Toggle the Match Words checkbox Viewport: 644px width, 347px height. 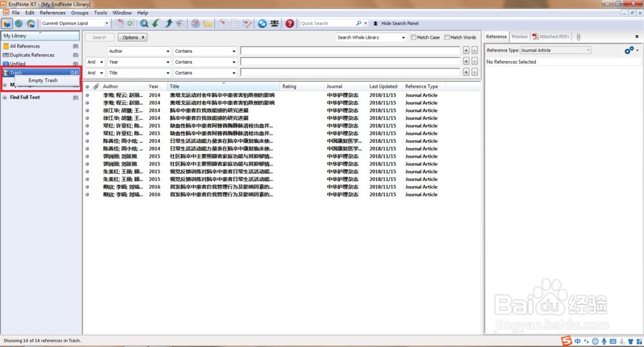tap(447, 37)
